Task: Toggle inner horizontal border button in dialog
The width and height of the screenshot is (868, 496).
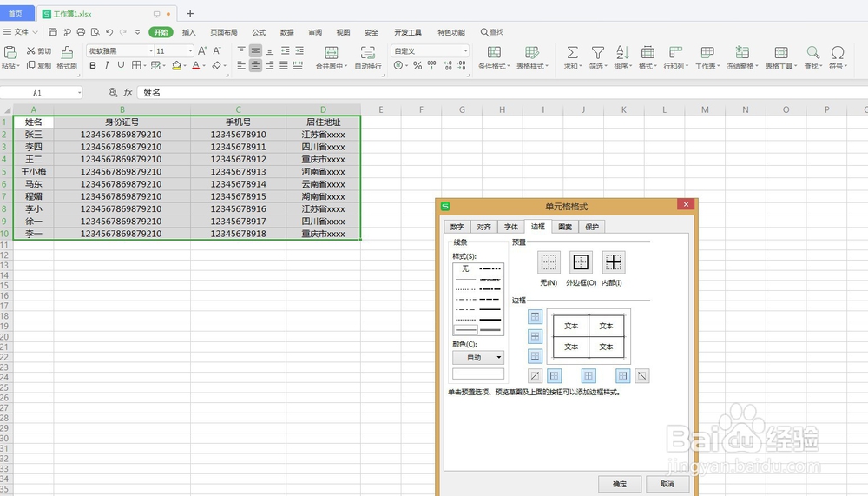Action: coord(535,336)
